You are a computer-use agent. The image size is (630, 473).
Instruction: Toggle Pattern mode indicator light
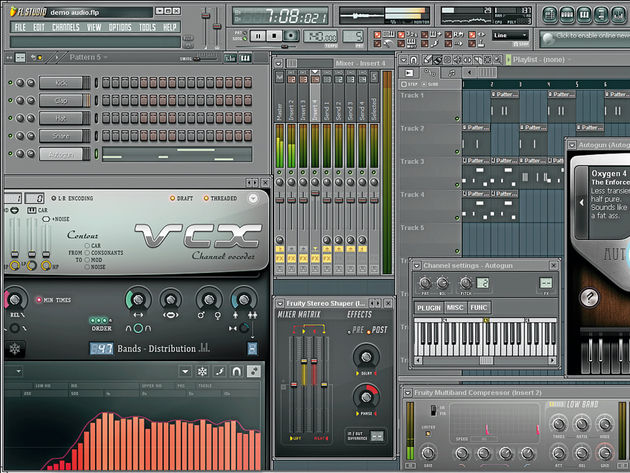pyautogui.click(x=245, y=33)
